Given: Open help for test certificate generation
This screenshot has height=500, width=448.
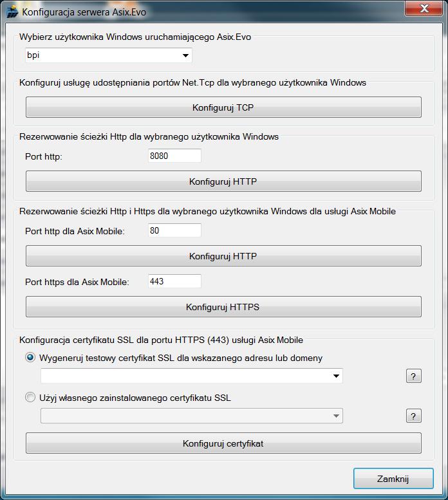Looking at the screenshot, I should point(414,376).
